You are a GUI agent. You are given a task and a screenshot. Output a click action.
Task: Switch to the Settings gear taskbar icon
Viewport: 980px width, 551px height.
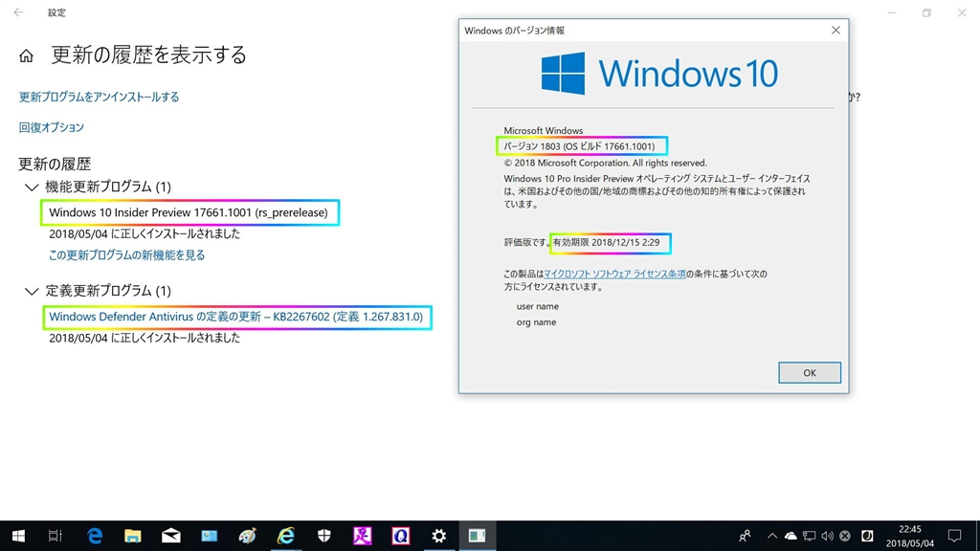click(438, 536)
